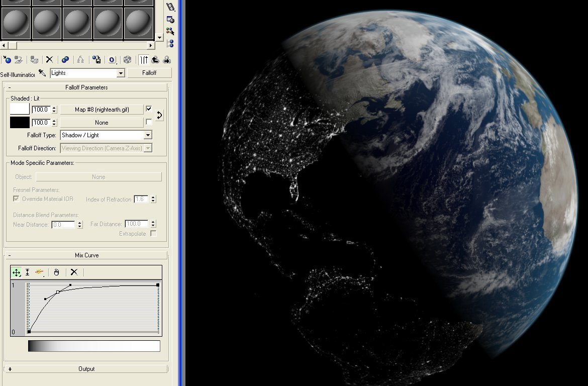Open the Falloff Direction dropdown
Image resolution: width=588 pixels, height=386 pixels.
click(x=148, y=148)
